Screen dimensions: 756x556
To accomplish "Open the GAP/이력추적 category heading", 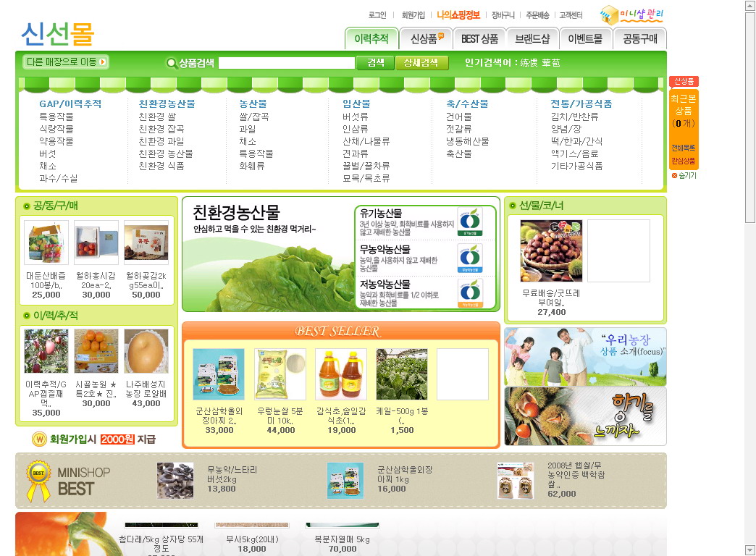I will [x=70, y=104].
